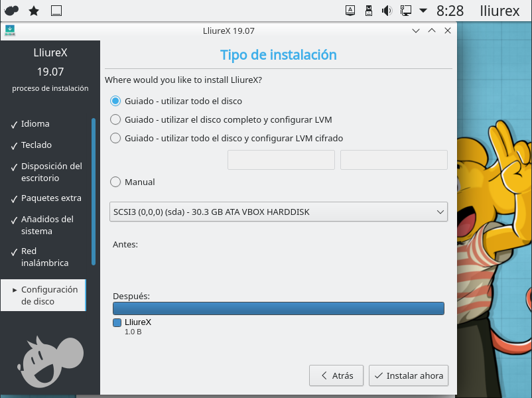
Task: Select the Manual partitioning option
Action: click(115, 182)
